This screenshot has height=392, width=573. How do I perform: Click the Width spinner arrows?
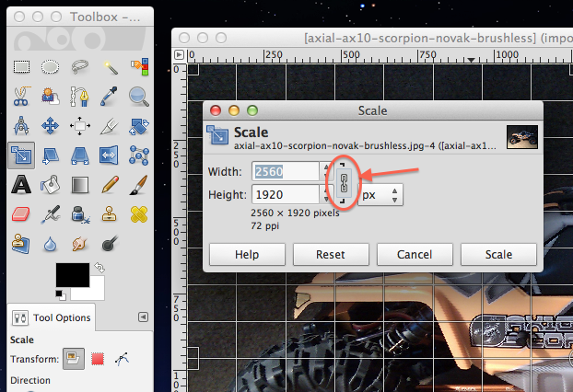[x=324, y=171]
